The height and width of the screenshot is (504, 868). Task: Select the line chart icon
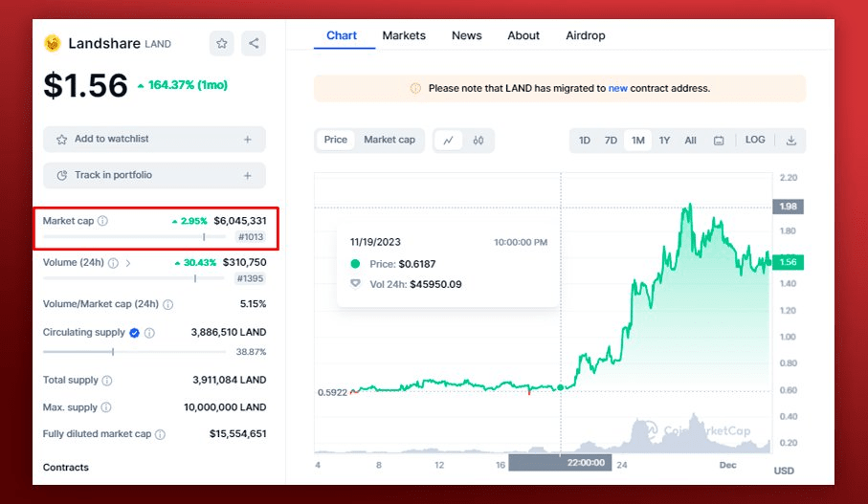pos(449,141)
